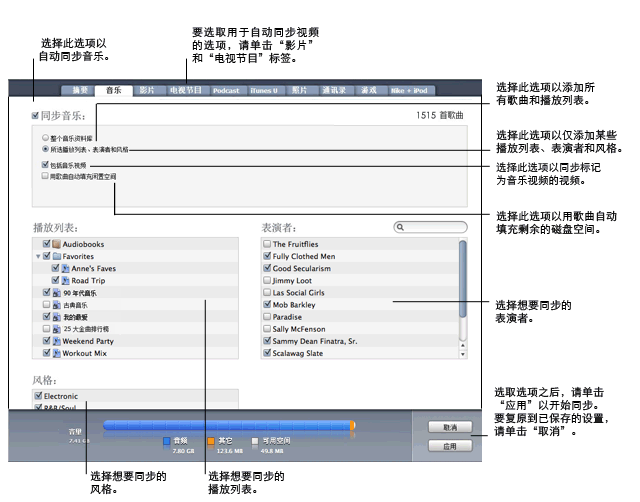Screen dimensions: 640x502
Task: Click the 应用 button to sync
Action: pyautogui.click(x=450, y=446)
